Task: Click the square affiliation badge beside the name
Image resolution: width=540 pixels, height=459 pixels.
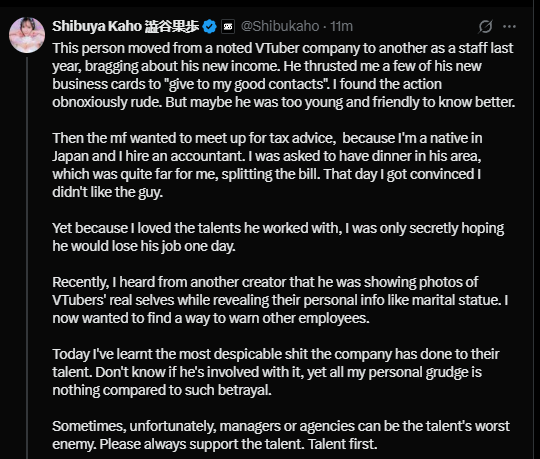Action: [x=228, y=27]
